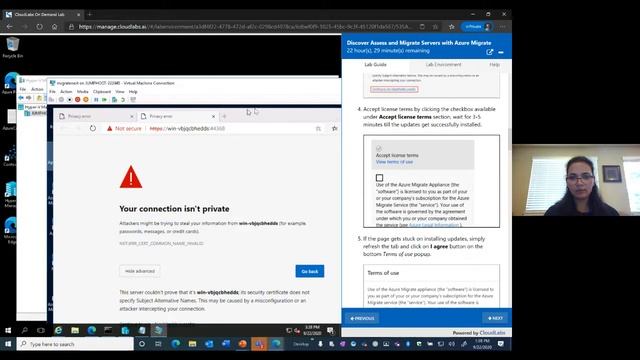
Task: Select the first Privacy error tab
Action: [x=96, y=116]
